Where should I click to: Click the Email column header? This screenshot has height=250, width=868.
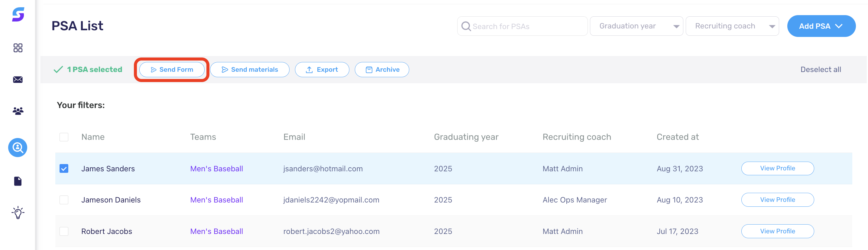point(294,137)
